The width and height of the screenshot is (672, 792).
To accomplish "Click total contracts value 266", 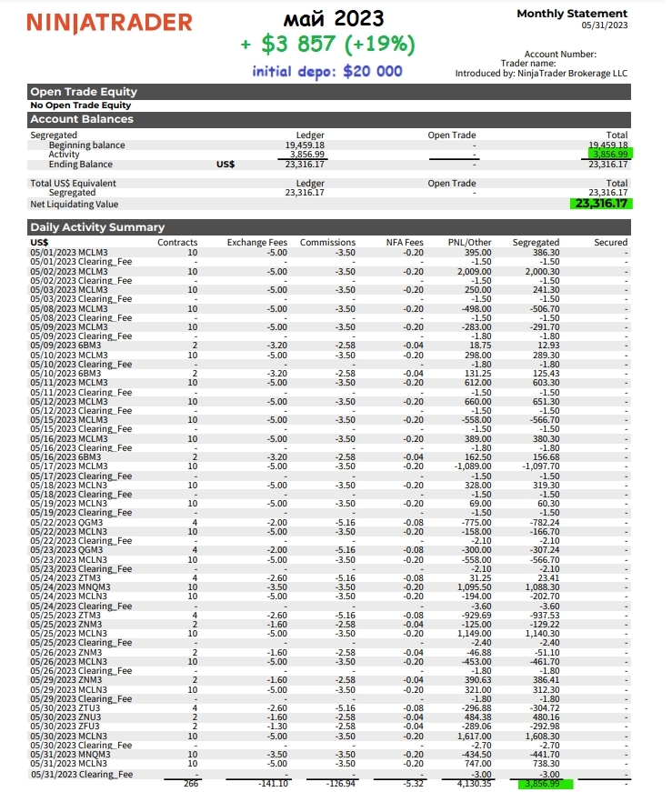I will [x=190, y=782].
